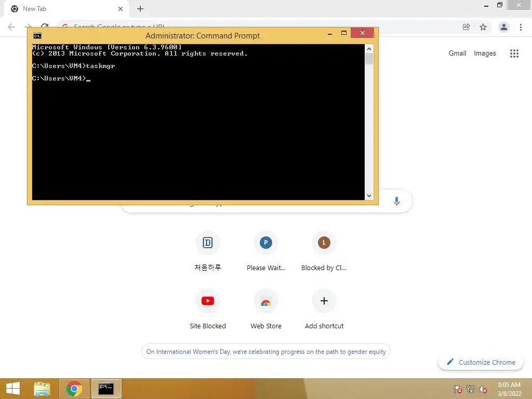Click Command Prompt scrollbar up arrow

coord(369,49)
